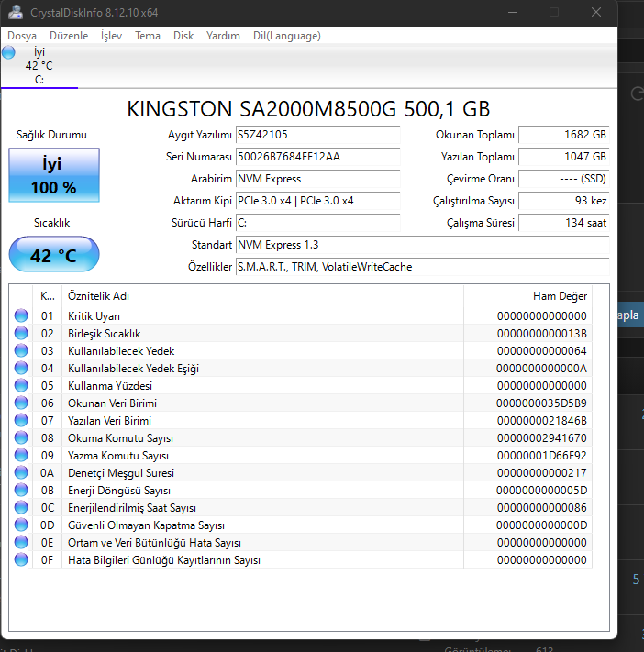The image size is (644, 652).
Task: Click the refresh icon in background window
Action: pos(637,94)
